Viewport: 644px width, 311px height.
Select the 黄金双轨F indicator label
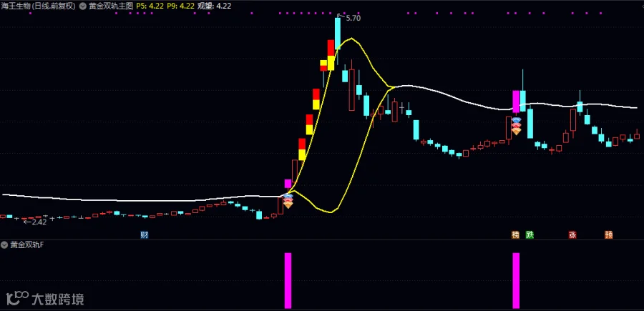click(x=26, y=245)
